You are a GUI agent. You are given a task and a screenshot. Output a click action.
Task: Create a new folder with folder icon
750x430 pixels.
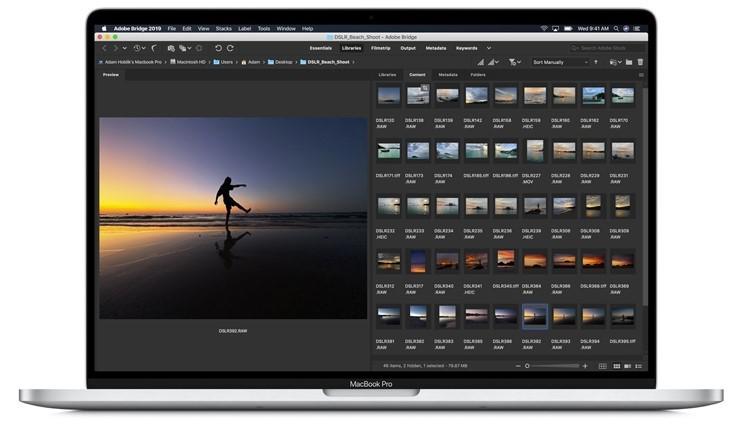(x=628, y=62)
